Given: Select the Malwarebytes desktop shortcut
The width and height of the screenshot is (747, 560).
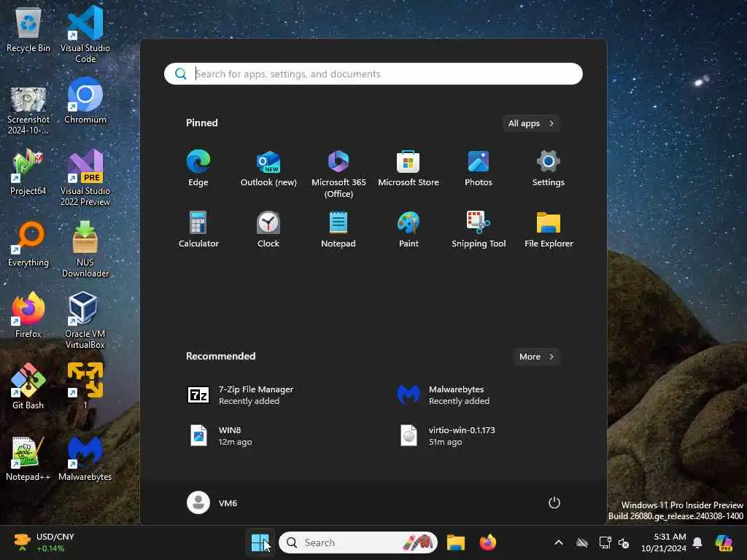Looking at the screenshot, I should tap(85, 458).
